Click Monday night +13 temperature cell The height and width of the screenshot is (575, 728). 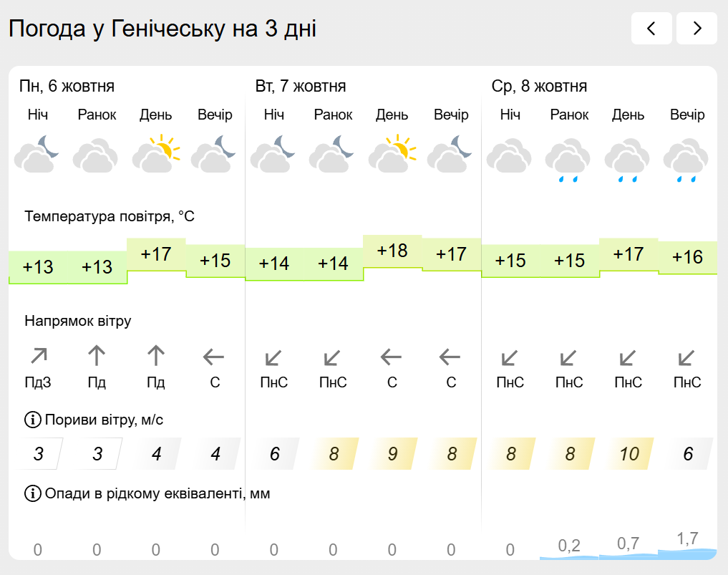coord(38,267)
